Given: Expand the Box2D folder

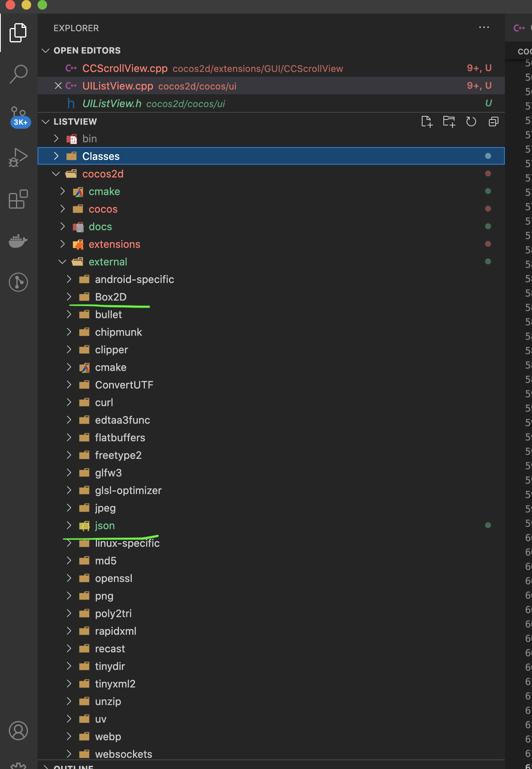Looking at the screenshot, I should coord(69,297).
